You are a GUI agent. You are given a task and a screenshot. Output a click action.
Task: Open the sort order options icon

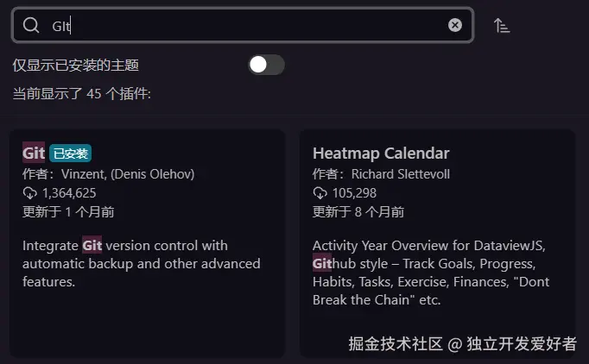point(502,25)
